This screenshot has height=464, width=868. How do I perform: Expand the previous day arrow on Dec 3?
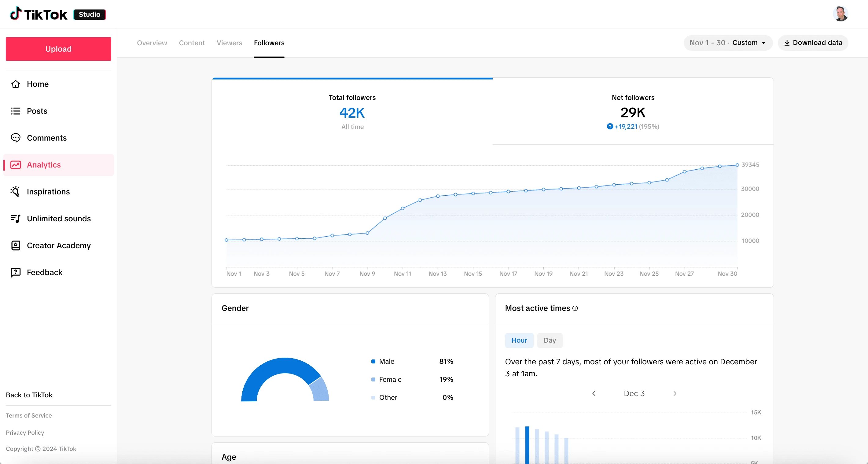pos(594,393)
